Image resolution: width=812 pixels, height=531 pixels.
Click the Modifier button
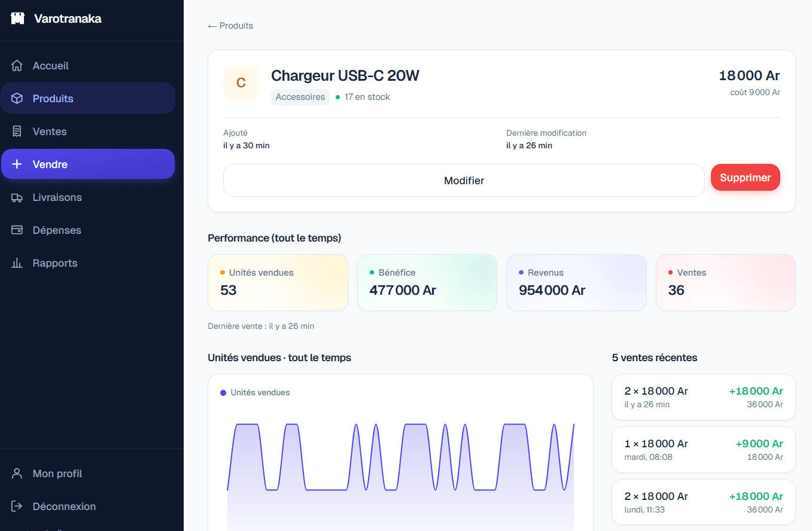(464, 181)
